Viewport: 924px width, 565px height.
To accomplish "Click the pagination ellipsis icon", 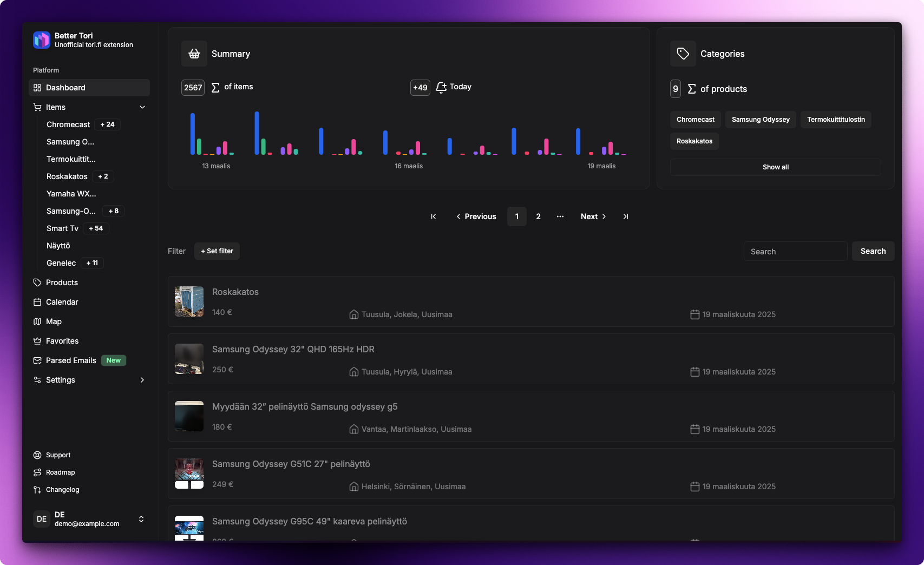I will [x=560, y=216].
